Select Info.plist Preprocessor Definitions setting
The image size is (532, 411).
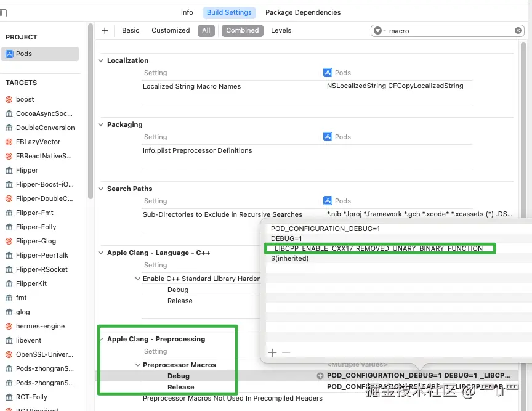(198, 150)
